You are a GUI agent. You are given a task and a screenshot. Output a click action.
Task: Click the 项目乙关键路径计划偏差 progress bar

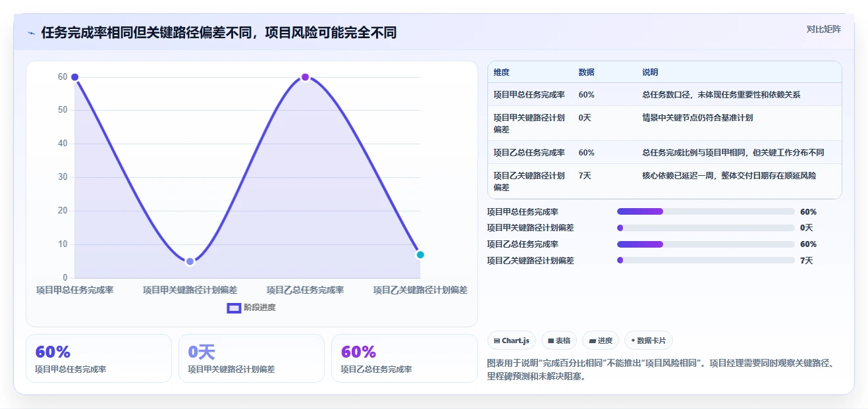tap(705, 260)
